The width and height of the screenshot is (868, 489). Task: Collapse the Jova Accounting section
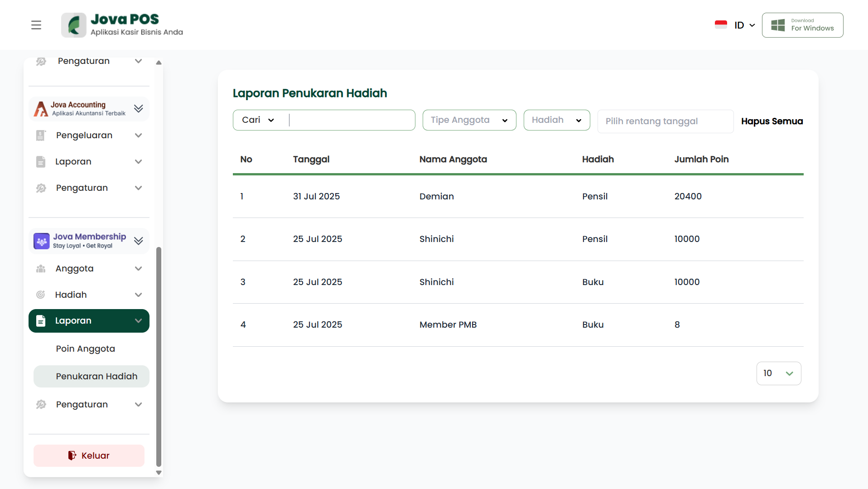pos(139,109)
